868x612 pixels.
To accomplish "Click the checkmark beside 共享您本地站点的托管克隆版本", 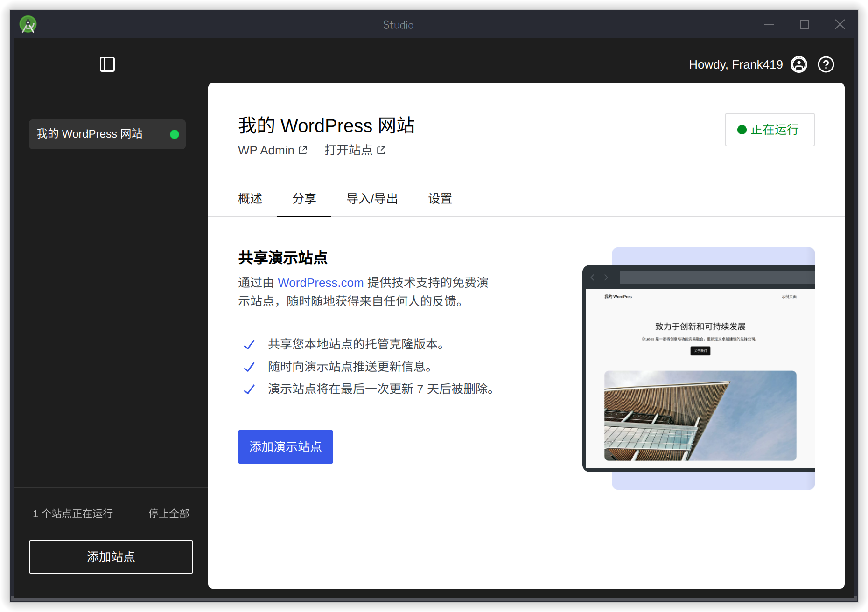I will [249, 344].
